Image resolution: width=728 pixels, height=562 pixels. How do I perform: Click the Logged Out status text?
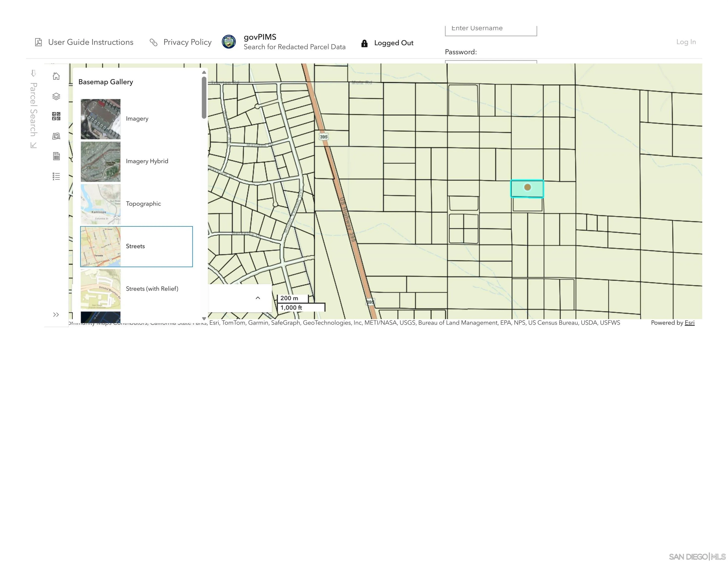coord(394,43)
